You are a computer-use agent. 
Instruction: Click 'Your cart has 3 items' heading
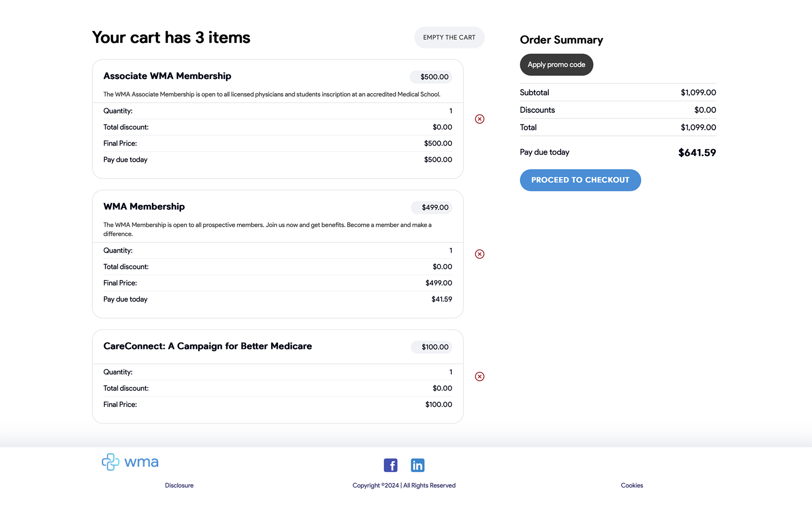coord(171,37)
